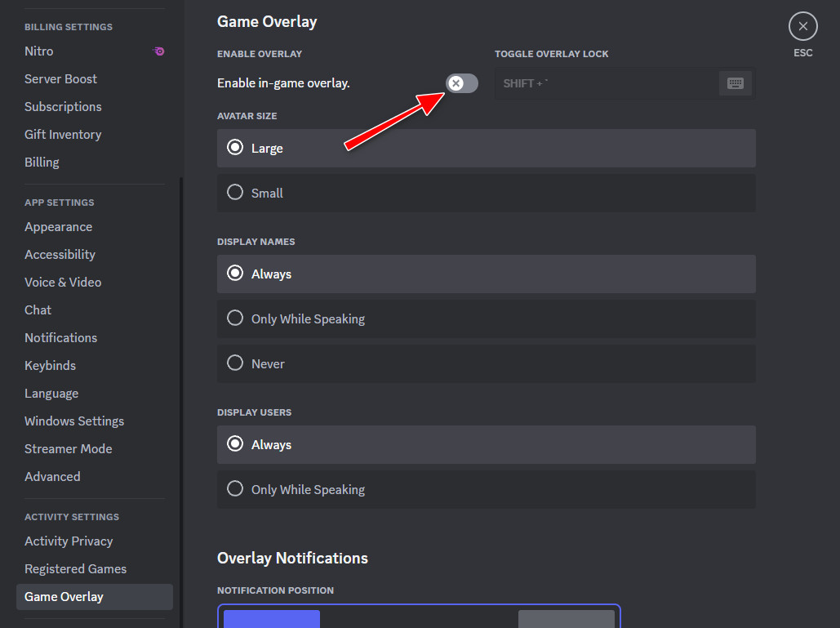Image resolution: width=840 pixels, height=628 pixels.
Task: Navigate to Activity Privacy
Action: (69, 541)
